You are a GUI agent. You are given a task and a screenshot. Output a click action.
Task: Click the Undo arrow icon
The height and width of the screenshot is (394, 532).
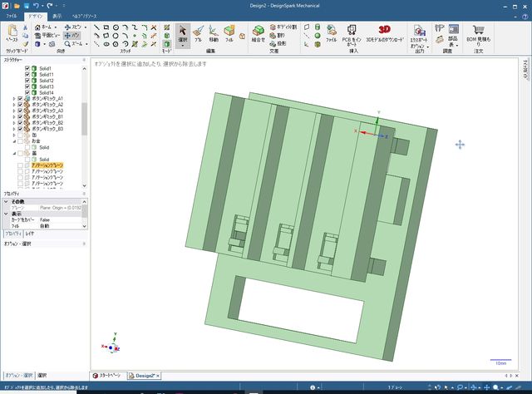(x=36, y=6)
